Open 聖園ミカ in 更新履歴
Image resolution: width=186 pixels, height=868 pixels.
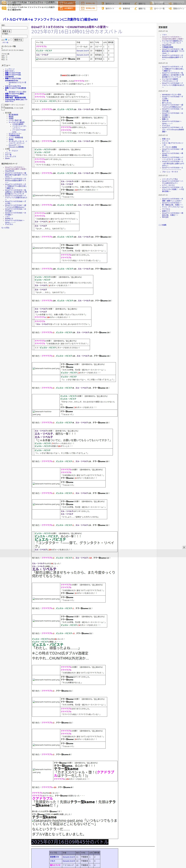tap(165, 119)
